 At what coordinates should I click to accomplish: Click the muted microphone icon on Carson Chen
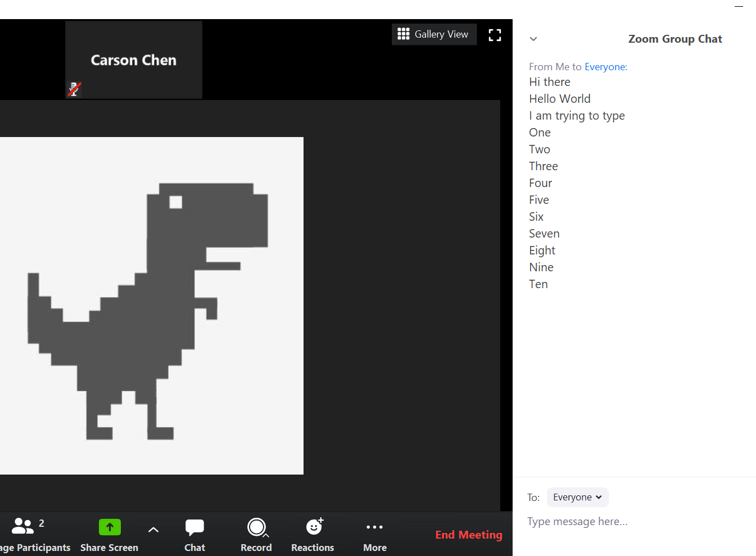(x=74, y=89)
